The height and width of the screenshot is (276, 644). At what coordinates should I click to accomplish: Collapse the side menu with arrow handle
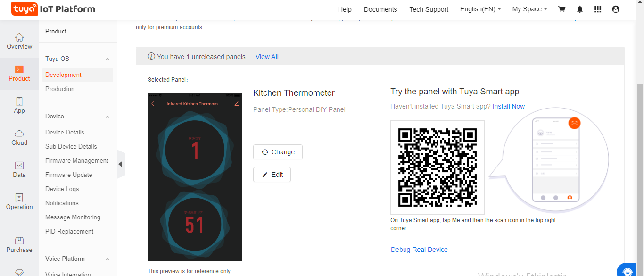click(121, 164)
